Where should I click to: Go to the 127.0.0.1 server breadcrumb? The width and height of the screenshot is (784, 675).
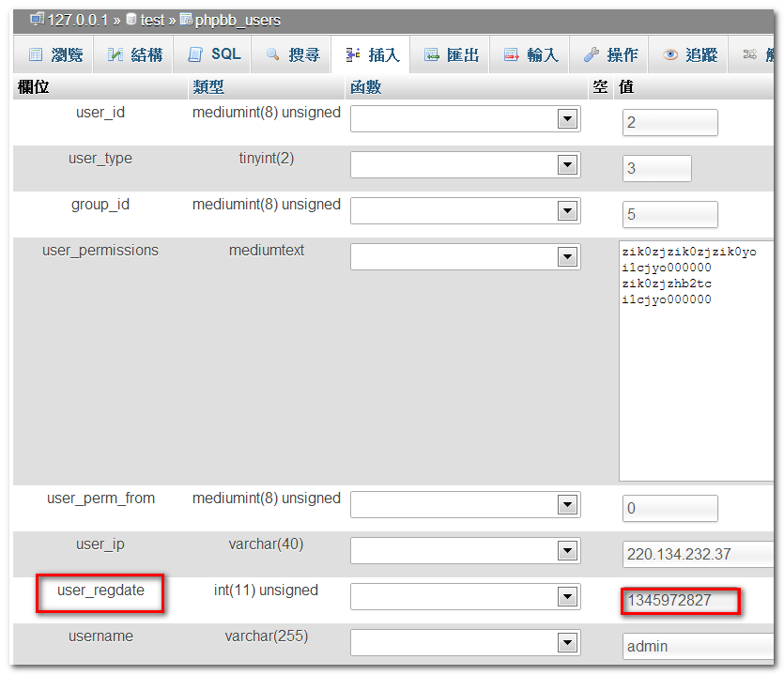coord(79,20)
